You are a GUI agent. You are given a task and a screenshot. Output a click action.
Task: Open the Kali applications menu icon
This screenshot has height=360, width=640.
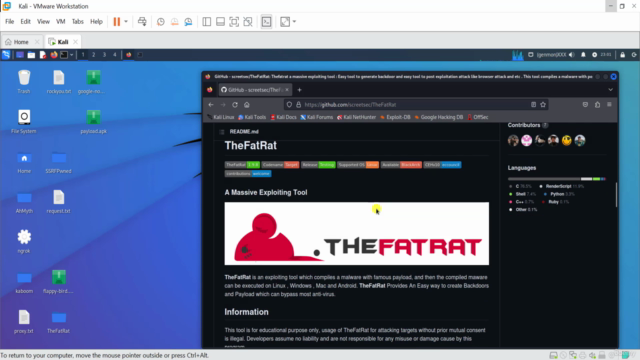pos(6,55)
